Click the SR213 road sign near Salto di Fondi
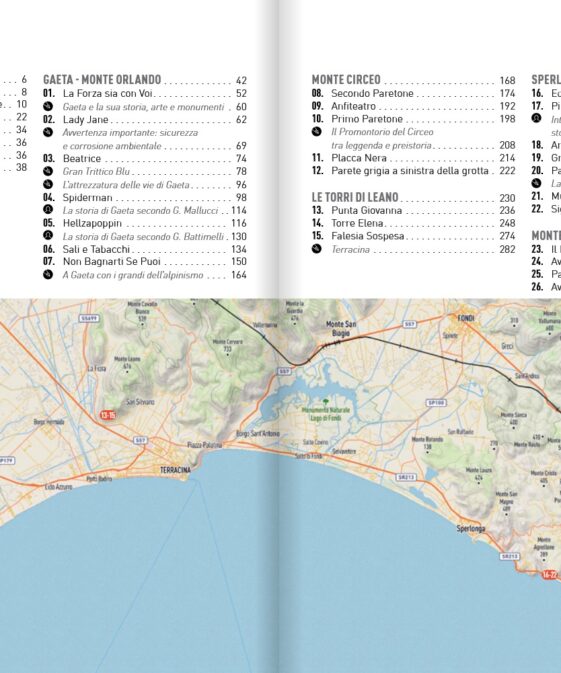561x673 pixels. (x=405, y=477)
